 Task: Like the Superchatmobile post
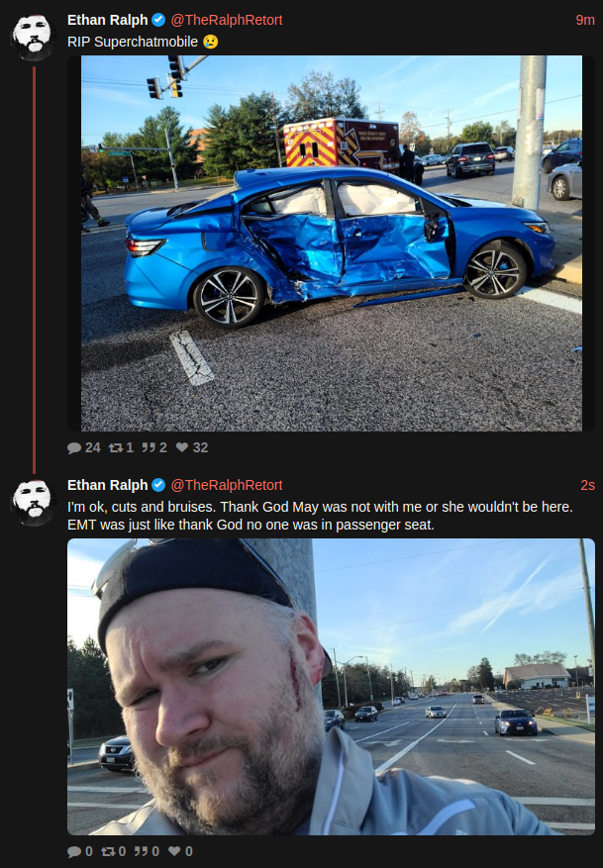(181, 447)
